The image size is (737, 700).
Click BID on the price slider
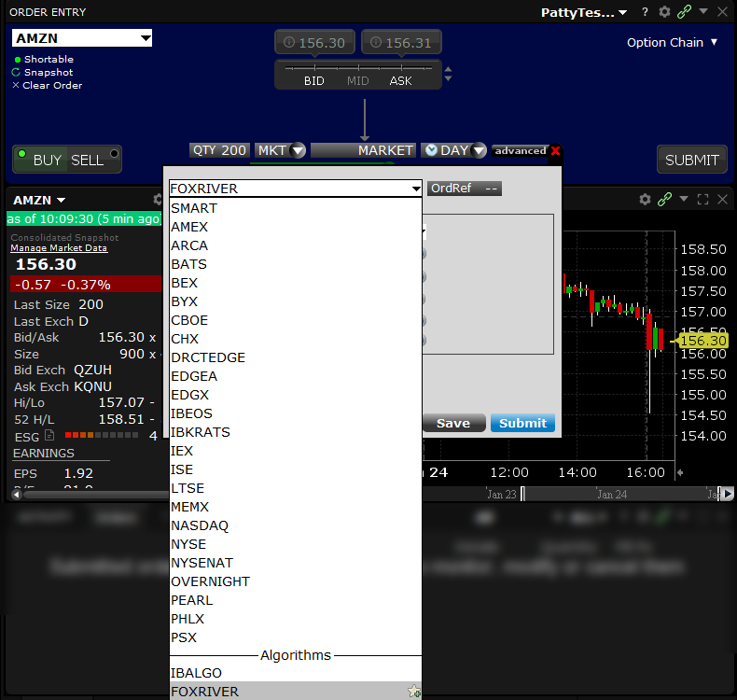click(314, 81)
